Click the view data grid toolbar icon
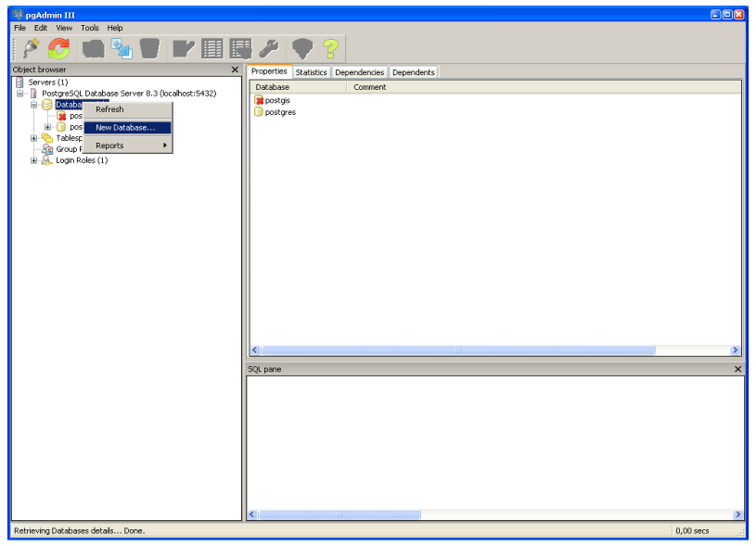This screenshot has height=546, width=756. coord(212,48)
